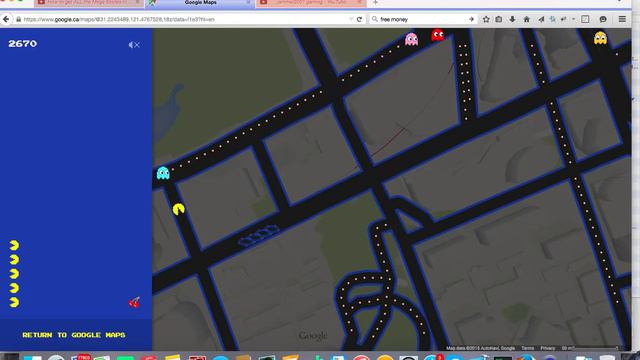Screen dimensions: 640x360
Task: Click the RETURN TO GOOGLE MAPS button
Action: coord(74,335)
